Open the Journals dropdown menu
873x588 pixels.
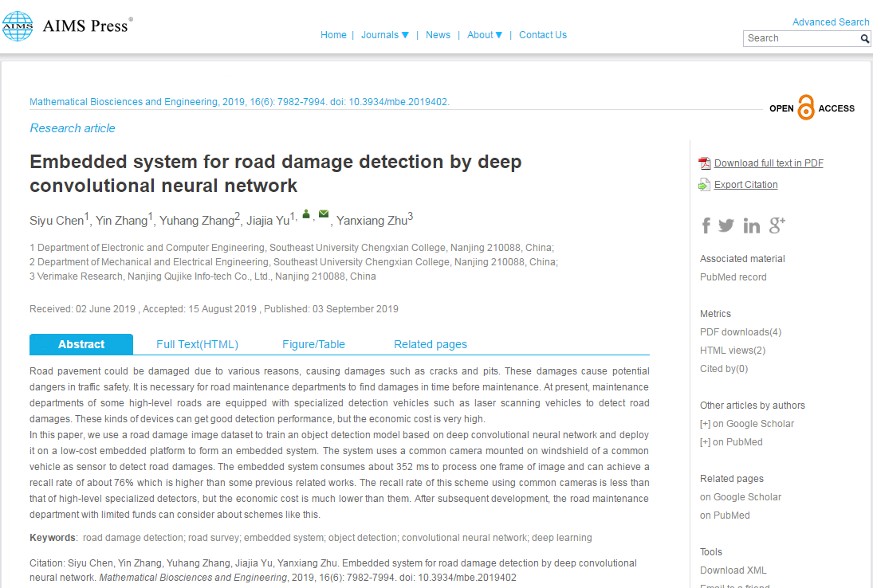tap(385, 35)
